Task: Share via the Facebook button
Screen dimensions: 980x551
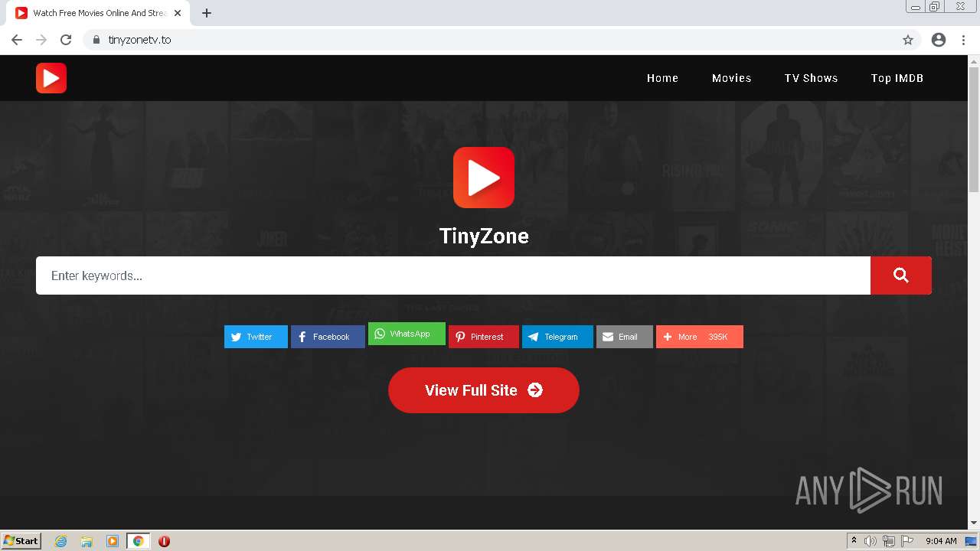Action: point(328,337)
